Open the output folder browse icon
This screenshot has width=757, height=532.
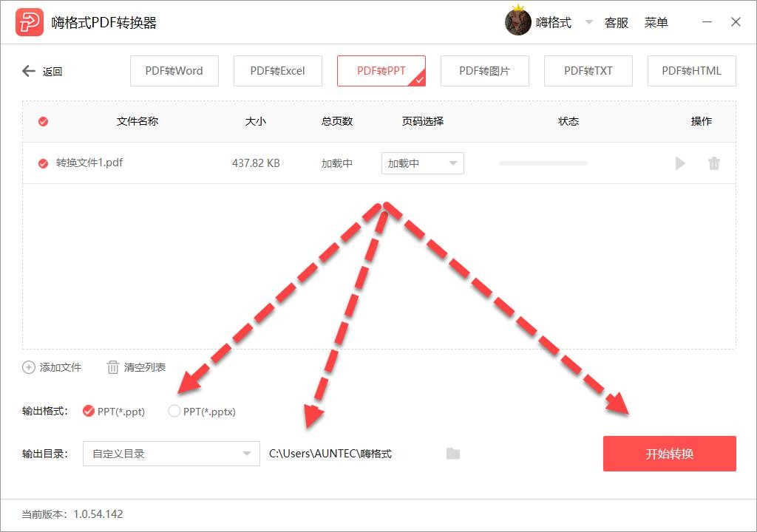pyautogui.click(x=453, y=454)
